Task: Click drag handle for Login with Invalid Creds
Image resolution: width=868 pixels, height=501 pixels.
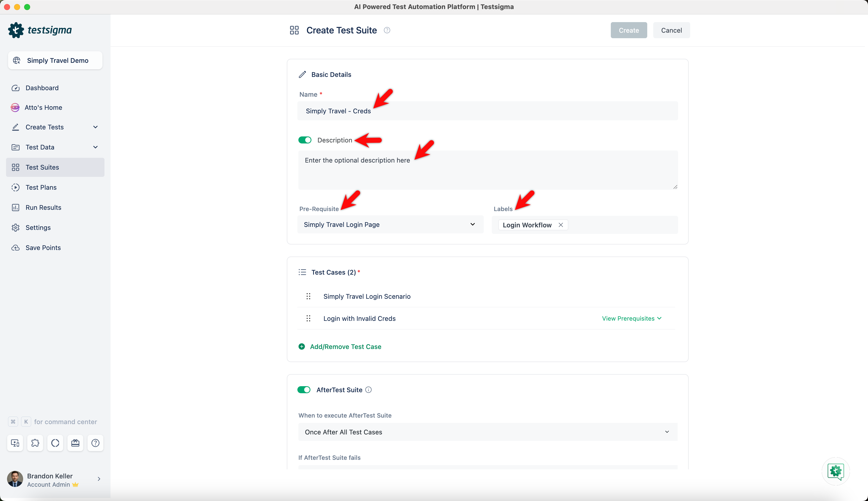Action: click(x=308, y=319)
